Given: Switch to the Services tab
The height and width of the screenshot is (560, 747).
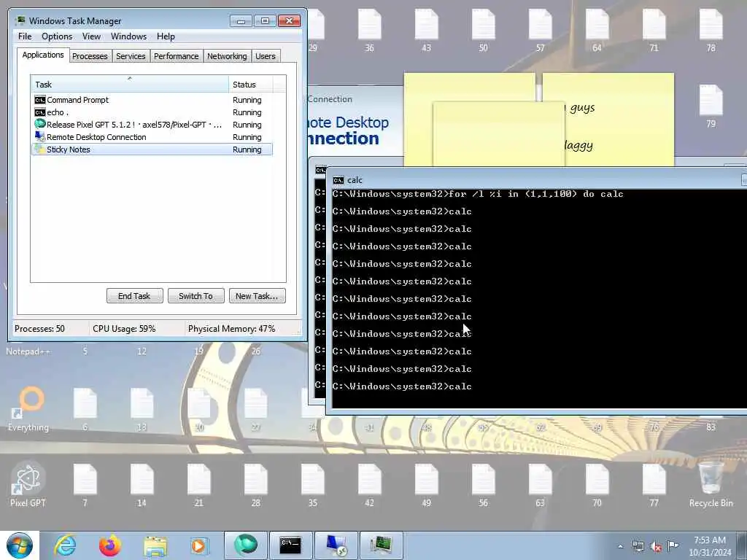Looking at the screenshot, I should 131,56.
